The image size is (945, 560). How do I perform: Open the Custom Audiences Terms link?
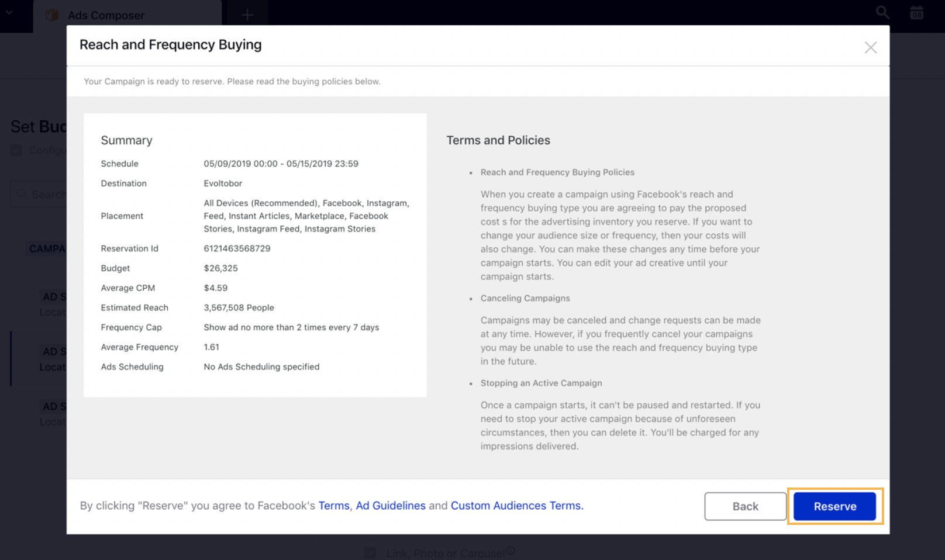tap(516, 506)
